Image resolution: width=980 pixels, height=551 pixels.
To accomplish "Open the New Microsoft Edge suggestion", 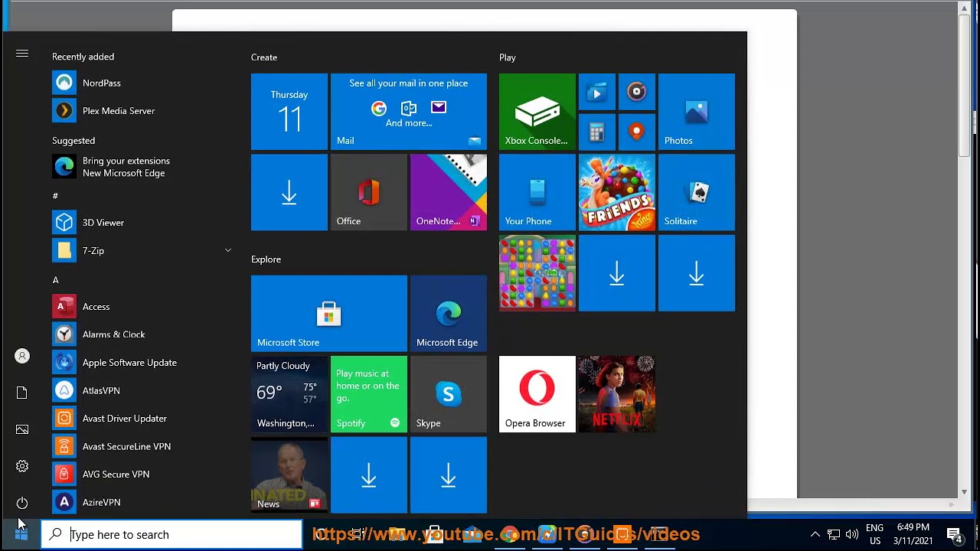I will (142, 167).
